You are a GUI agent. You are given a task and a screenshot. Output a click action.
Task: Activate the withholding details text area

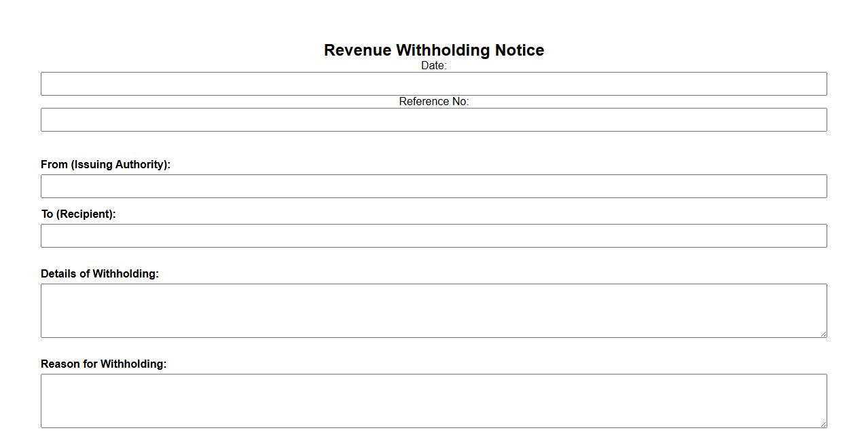(x=433, y=311)
